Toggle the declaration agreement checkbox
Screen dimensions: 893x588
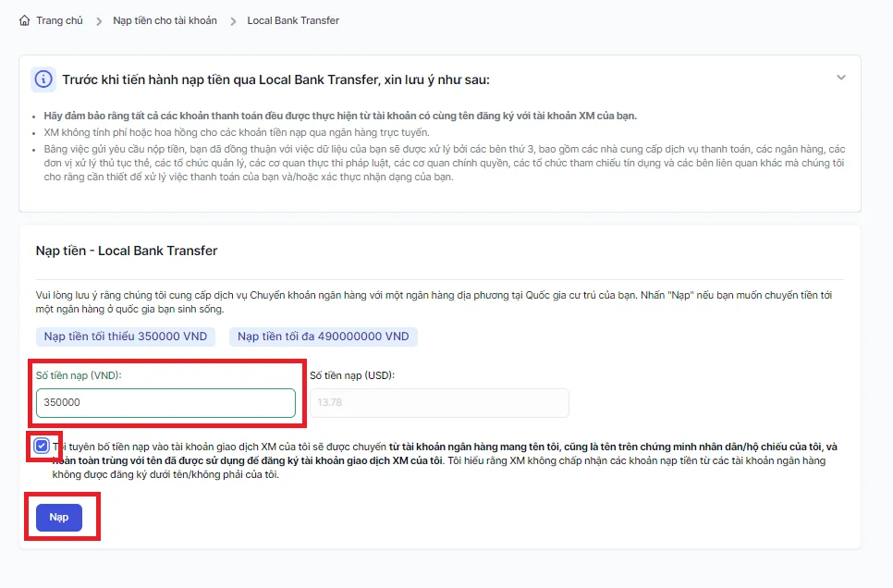point(42,446)
